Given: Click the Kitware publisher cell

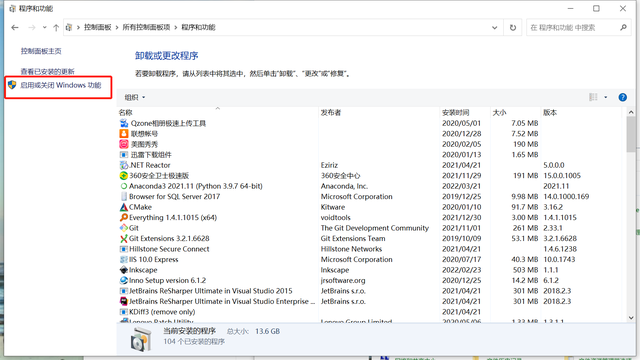Looking at the screenshot, I should pos(333,207).
